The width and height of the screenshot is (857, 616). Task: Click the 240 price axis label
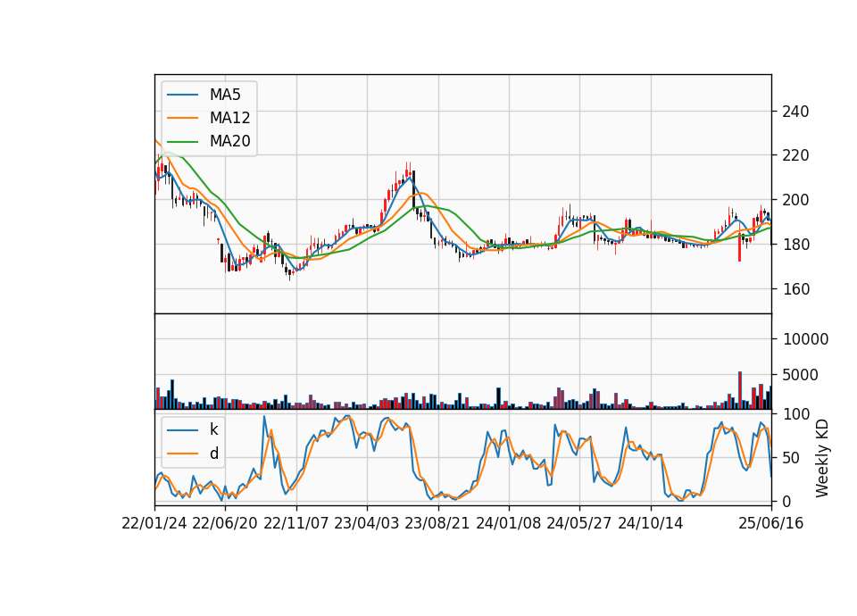[x=795, y=112]
